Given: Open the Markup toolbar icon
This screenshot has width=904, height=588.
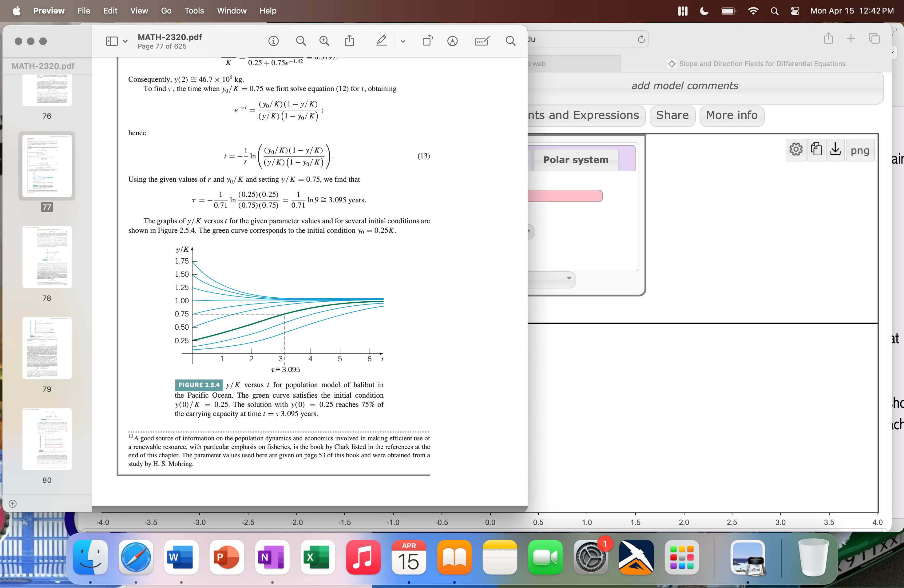Looking at the screenshot, I should pos(452,41).
